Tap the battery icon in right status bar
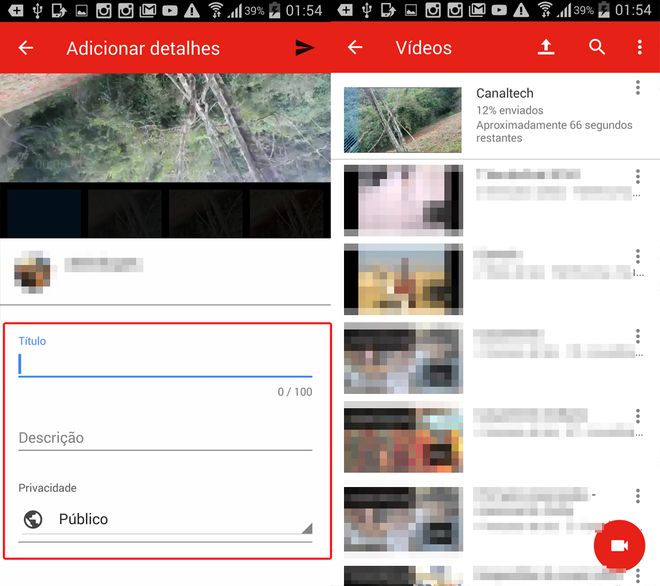Viewport: 660px width, 586px height. [x=604, y=10]
